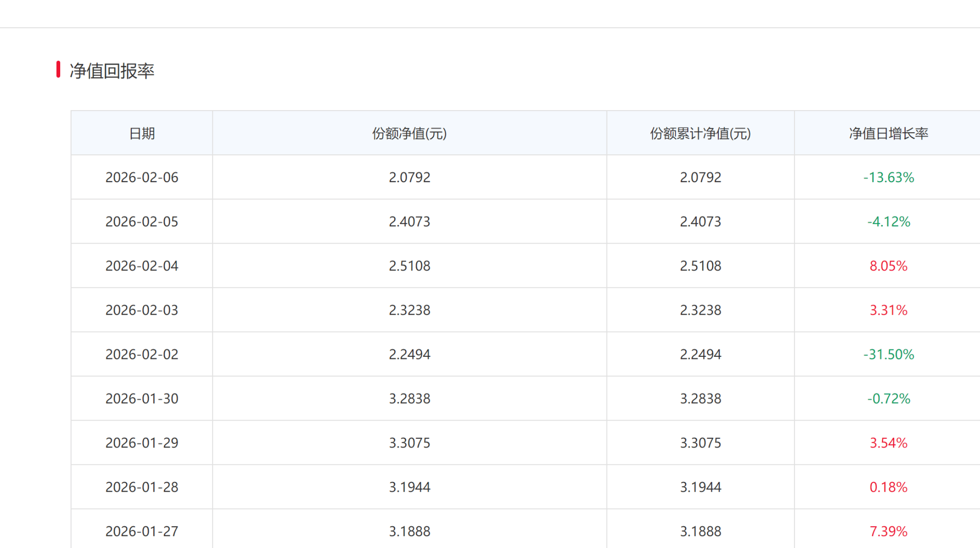Click the -31.50% growth rate value
The image size is (980, 548).
888,354
